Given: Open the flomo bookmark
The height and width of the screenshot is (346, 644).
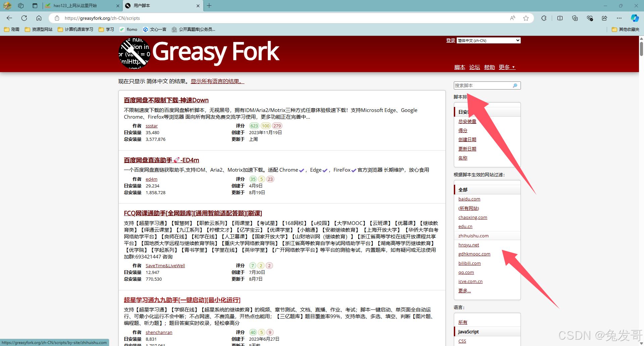Looking at the screenshot, I should tap(128, 30).
